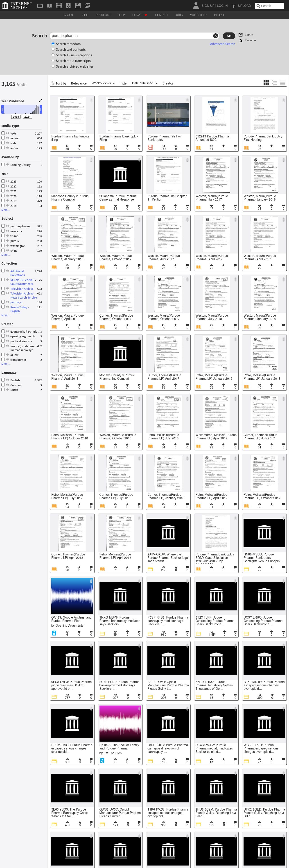Sort results by Creator

coord(168,83)
